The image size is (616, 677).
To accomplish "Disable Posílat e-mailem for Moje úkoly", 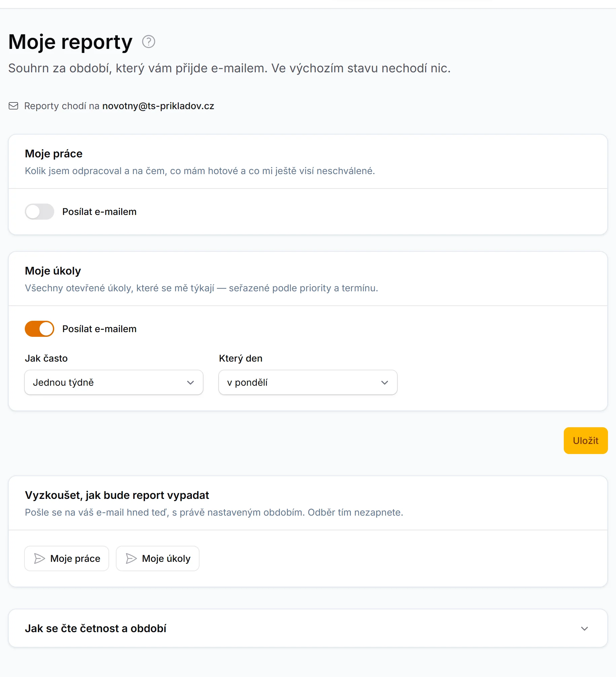I will pyautogui.click(x=40, y=329).
